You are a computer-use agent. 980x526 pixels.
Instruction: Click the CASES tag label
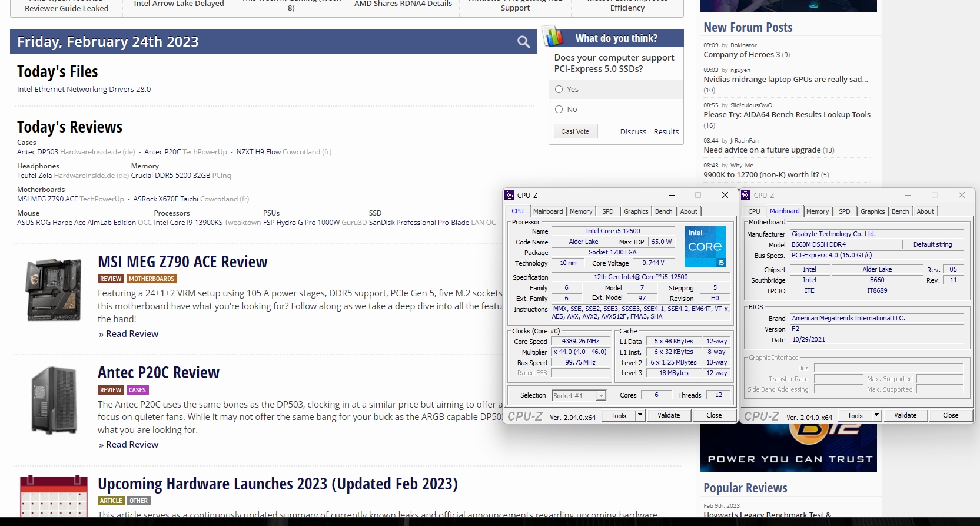(x=137, y=390)
